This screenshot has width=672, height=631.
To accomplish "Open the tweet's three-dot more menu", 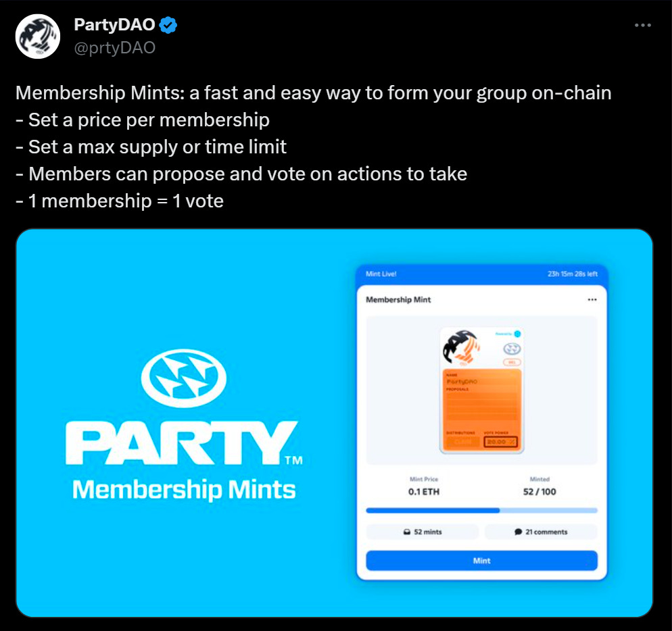I will (x=643, y=26).
